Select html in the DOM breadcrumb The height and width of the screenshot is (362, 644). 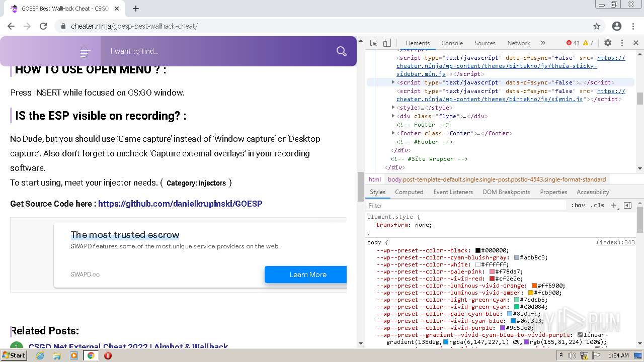click(375, 179)
